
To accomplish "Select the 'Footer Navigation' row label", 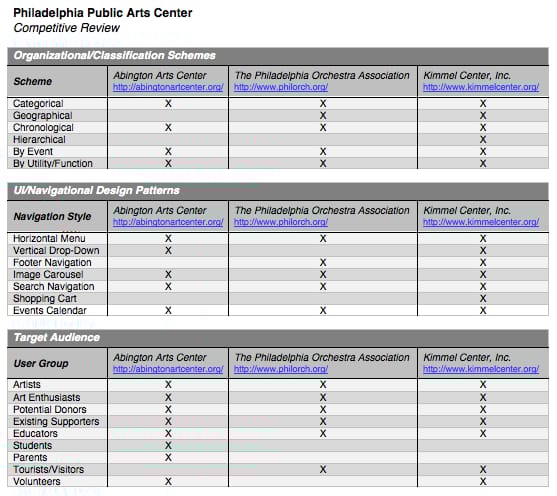I will pyautogui.click(x=52, y=263).
